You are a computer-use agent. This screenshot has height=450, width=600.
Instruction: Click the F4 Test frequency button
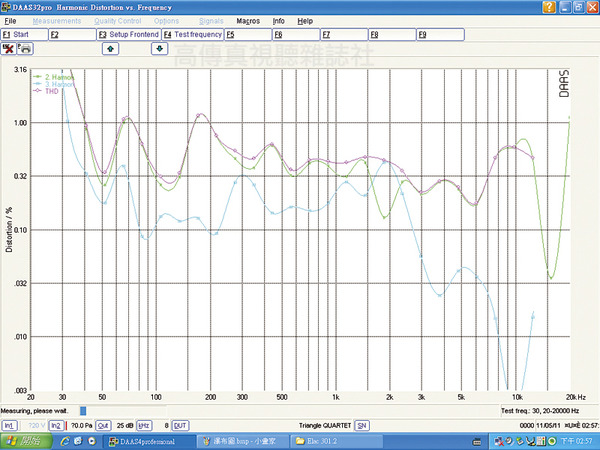(x=192, y=34)
